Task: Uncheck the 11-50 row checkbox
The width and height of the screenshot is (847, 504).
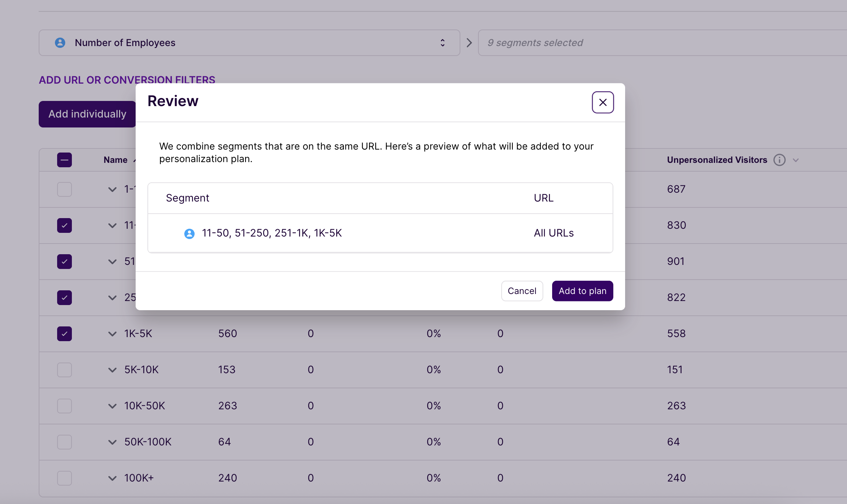Action: pyautogui.click(x=65, y=225)
